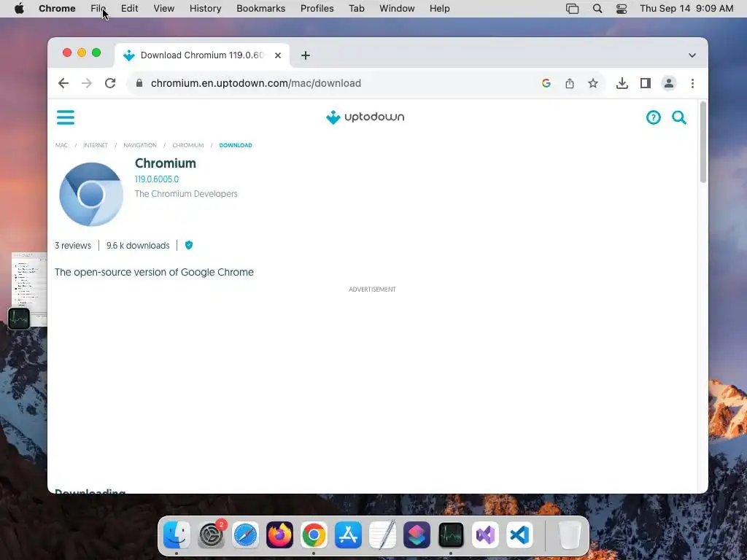Click the address bar URL
The height and width of the screenshot is (560, 747).
pos(256,83)
